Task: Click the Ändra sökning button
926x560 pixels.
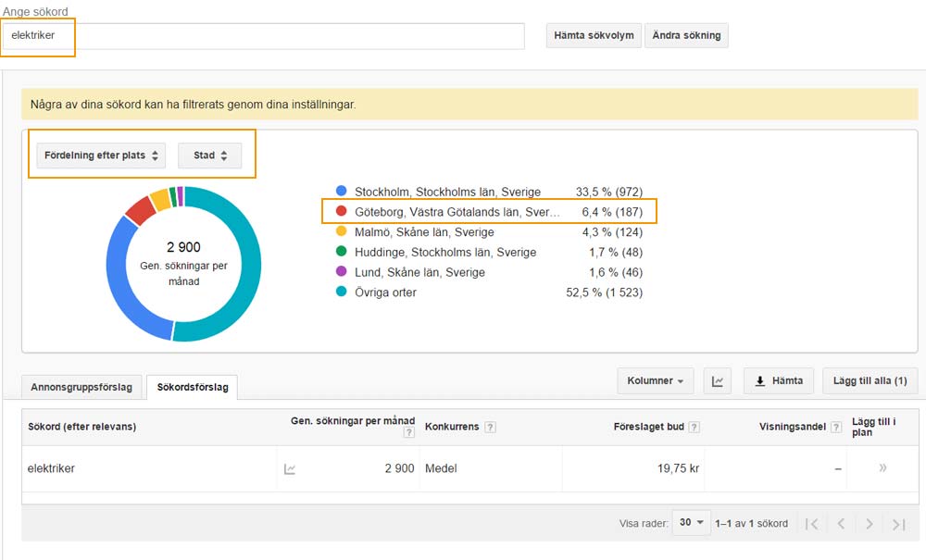Action: pos(686,36)
